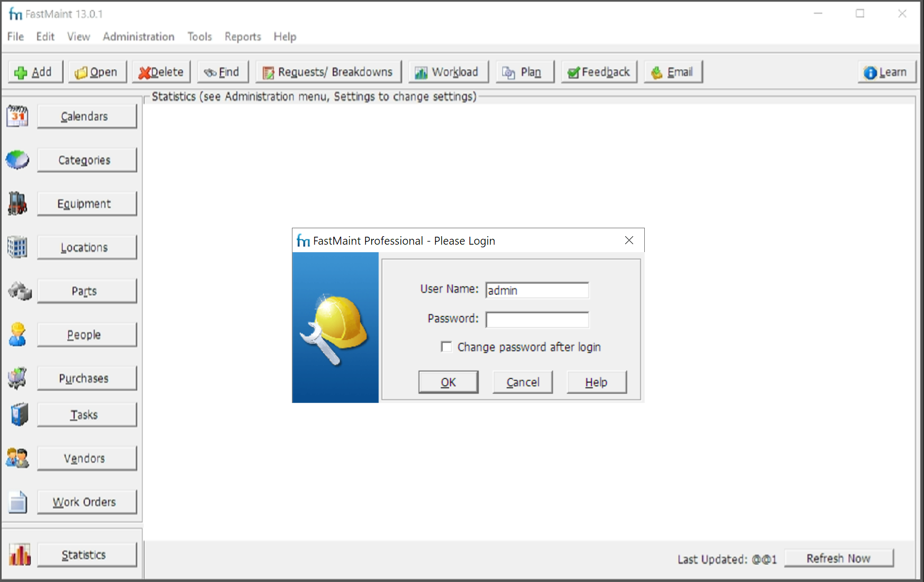Screen dimensions: 924x582
Task: Click the Calendars sidebar icon
Action: point(17,116)
